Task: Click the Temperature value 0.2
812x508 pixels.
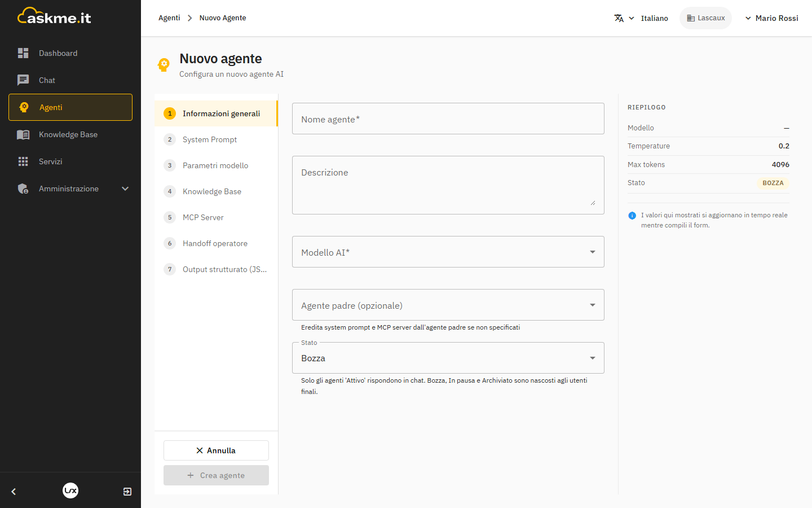Action: [x=784, y=146]
